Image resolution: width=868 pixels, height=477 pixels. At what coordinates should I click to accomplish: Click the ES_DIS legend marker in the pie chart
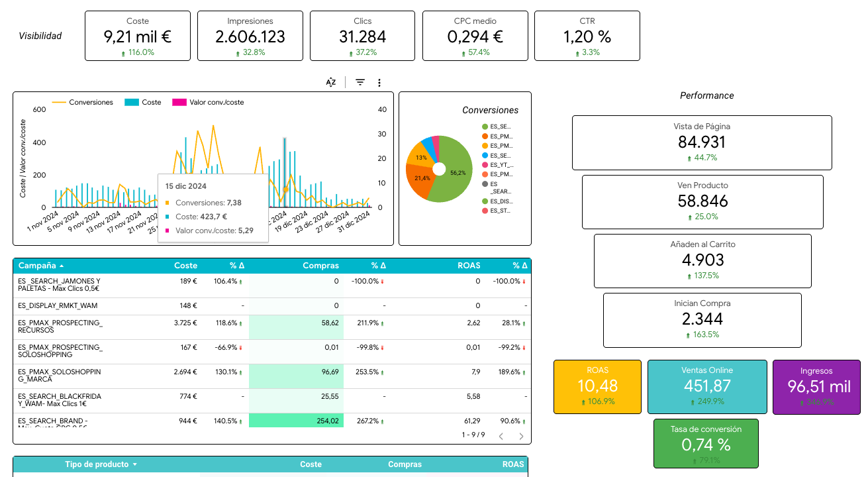point(485,201)
